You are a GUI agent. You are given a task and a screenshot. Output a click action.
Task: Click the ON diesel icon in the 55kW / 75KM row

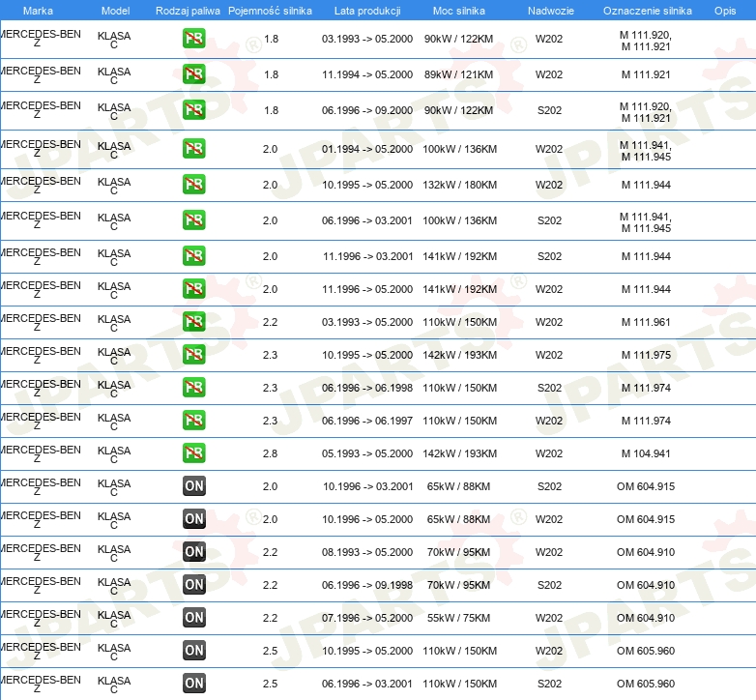point(194,618)
